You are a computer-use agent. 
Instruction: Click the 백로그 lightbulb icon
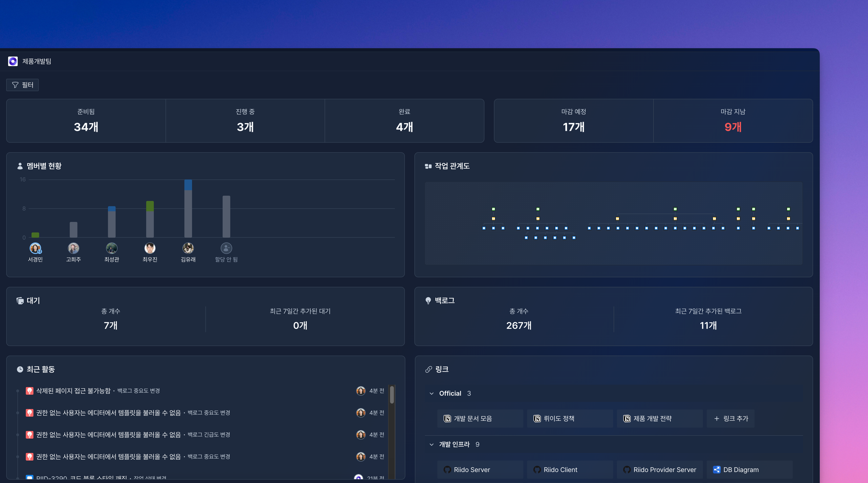428,301
